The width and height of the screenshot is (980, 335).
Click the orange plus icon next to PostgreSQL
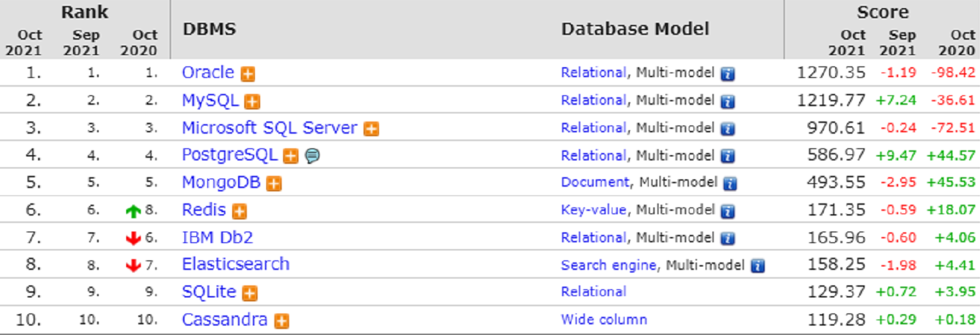pyautogui.click(x=290, y=156)
